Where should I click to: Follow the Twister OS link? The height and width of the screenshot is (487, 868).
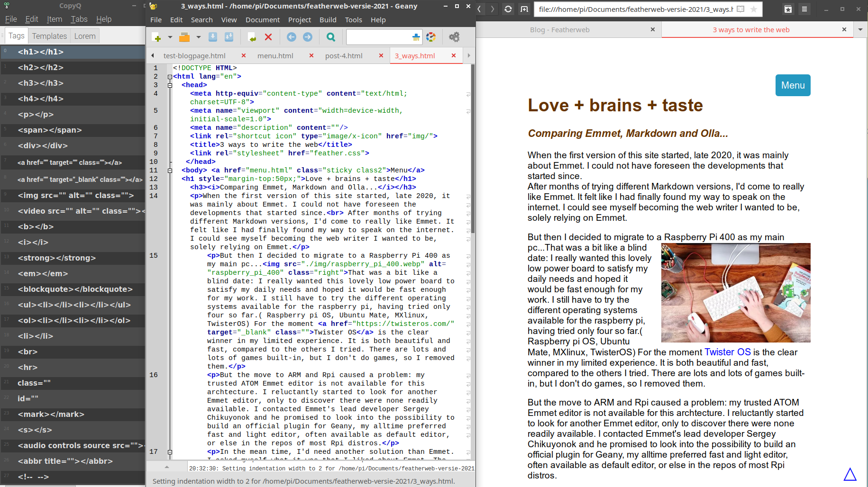tap(727, 352)
